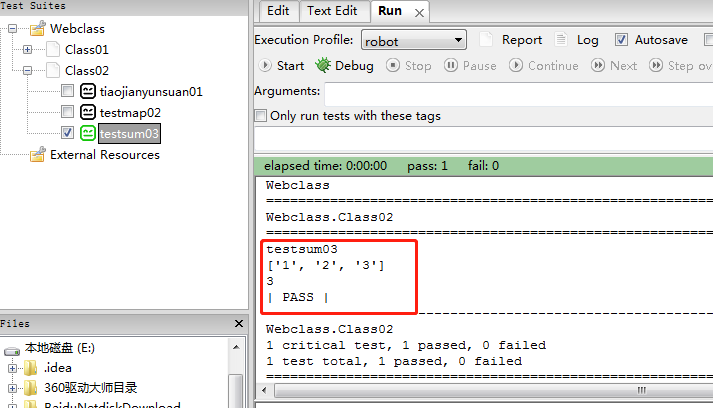Open the Execution Profile robot dropdown
713x408 pixels.
point(414,40)
